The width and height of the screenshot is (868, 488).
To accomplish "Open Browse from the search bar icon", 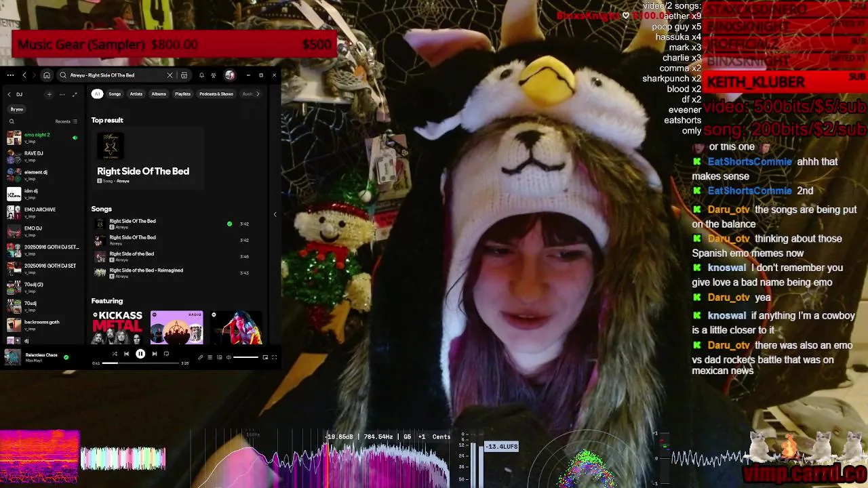I will pos(184,75).
